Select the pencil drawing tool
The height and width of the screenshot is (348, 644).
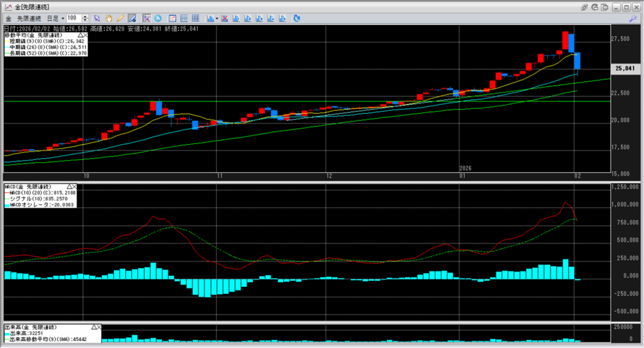click(x=119, y=18)
